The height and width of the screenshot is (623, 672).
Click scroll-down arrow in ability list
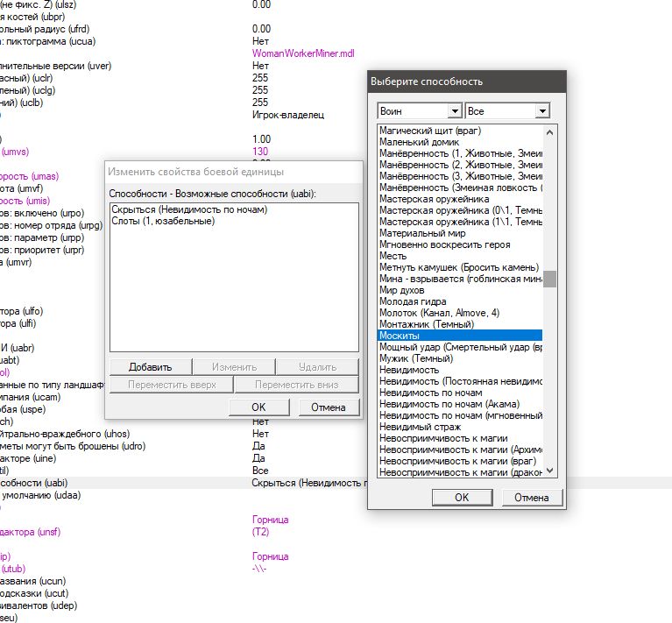click(x=550, y=470)
